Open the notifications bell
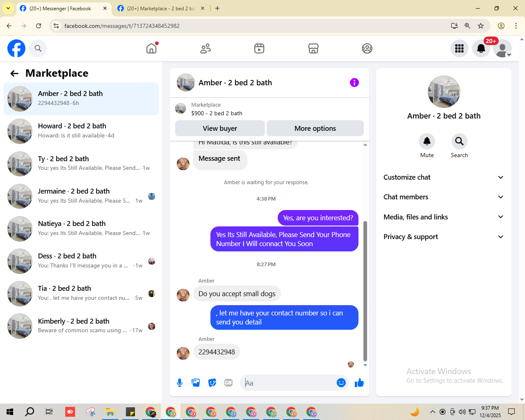 coord(481,48)
